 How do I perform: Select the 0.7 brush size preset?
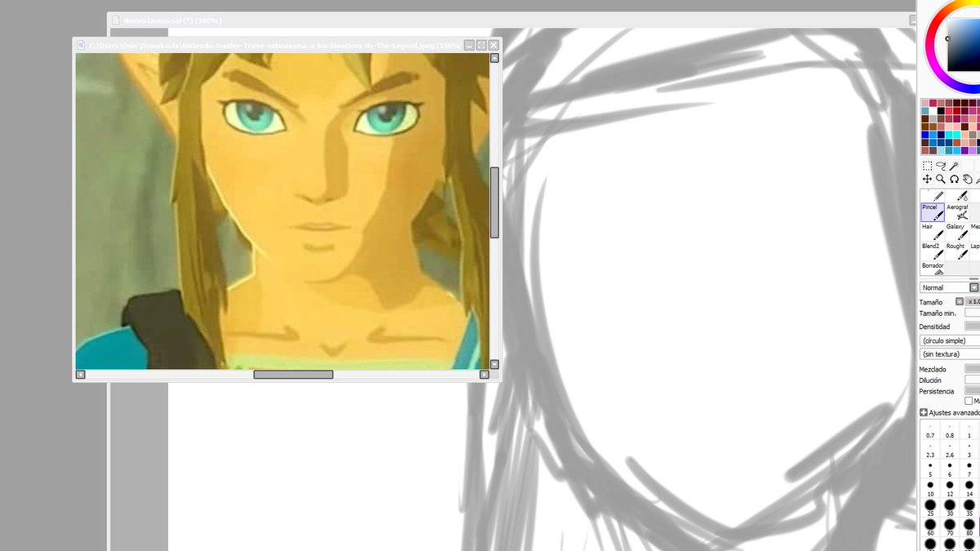point(930,430)
